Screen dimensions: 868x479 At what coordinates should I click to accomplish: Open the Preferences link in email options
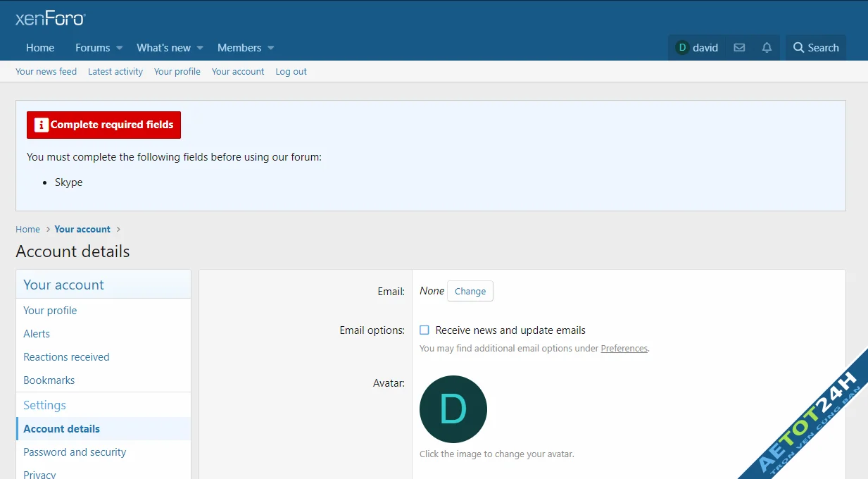(x=624, y=348)
